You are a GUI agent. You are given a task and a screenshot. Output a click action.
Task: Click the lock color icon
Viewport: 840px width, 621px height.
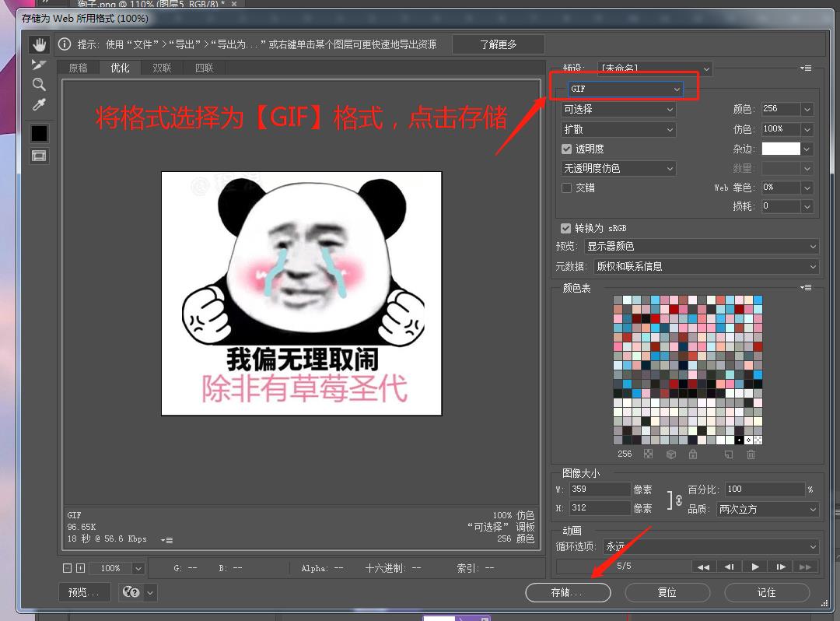tap(692, 454)
